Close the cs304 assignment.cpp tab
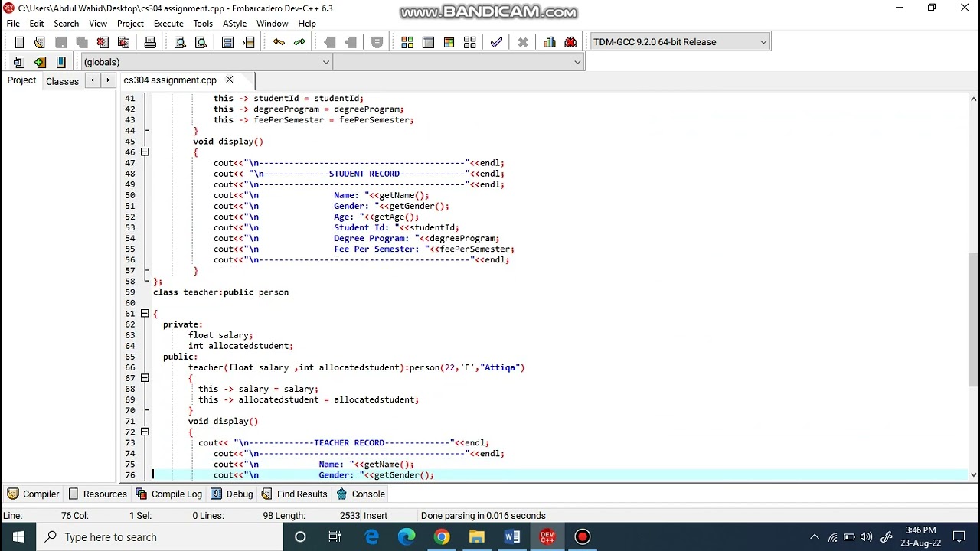Image resolution: width=980 pixels, height=551 pixels. tap(229, 80)
